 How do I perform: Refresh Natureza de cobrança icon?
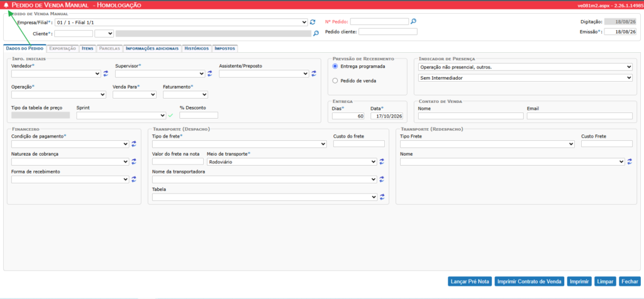coord(133,161)
